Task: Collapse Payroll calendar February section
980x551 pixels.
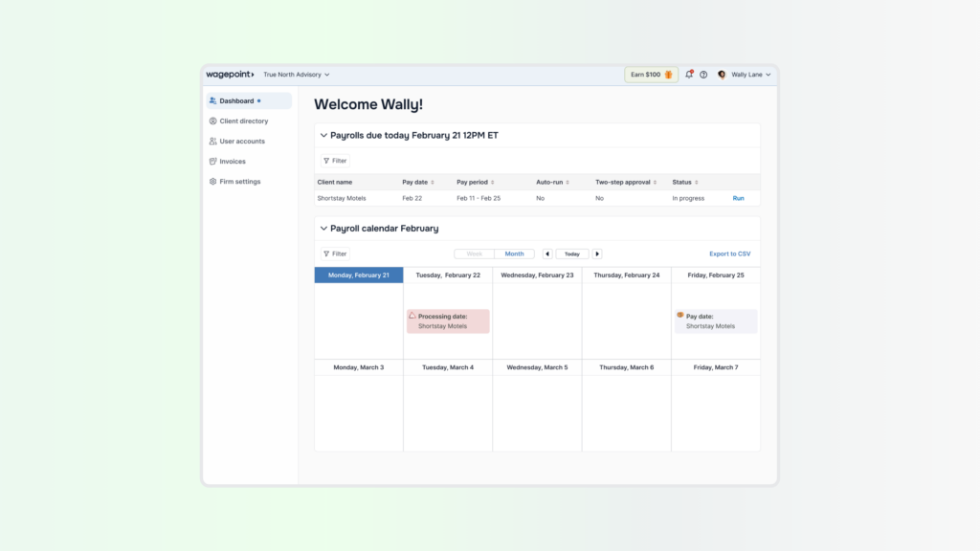Action: [x=323, y=229]
